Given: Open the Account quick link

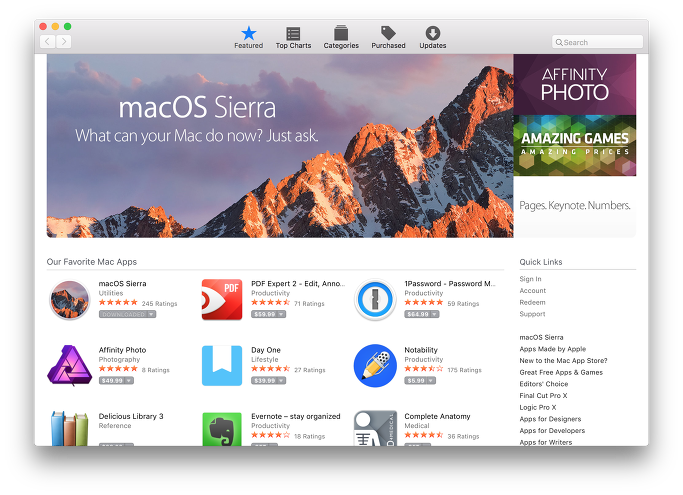Looking at the screenshot, I should tap(532, 291).
